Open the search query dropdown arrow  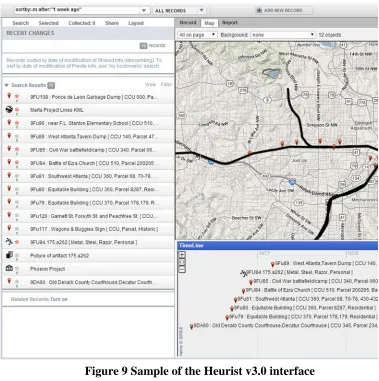144,10
